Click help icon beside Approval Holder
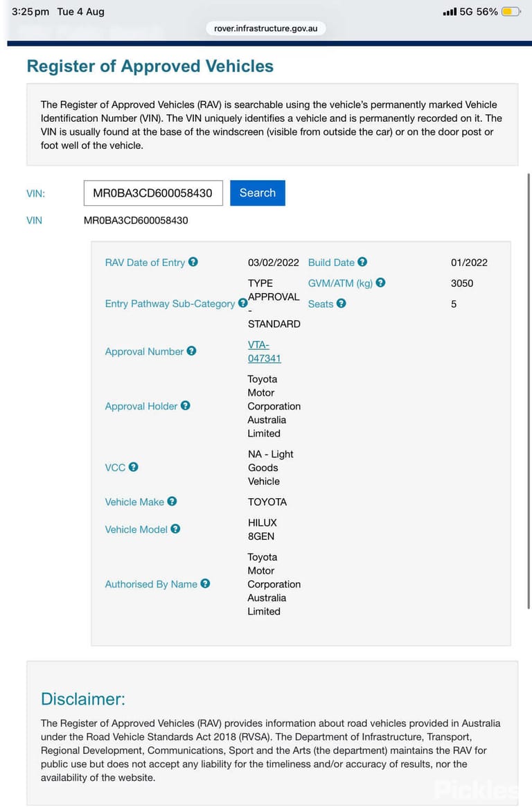 click(x=186, y=405)
